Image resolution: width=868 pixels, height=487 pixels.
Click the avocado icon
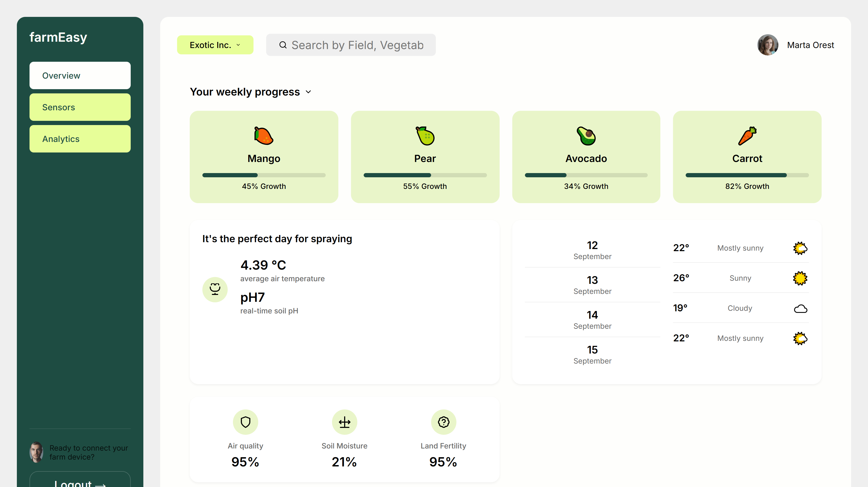[586, 136]
